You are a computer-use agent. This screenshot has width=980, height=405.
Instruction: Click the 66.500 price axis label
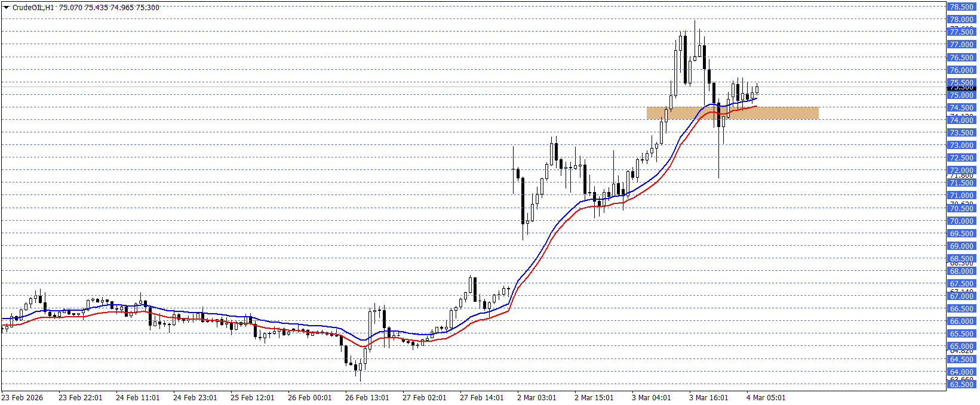pyautogui.click(x=961, y=309)
